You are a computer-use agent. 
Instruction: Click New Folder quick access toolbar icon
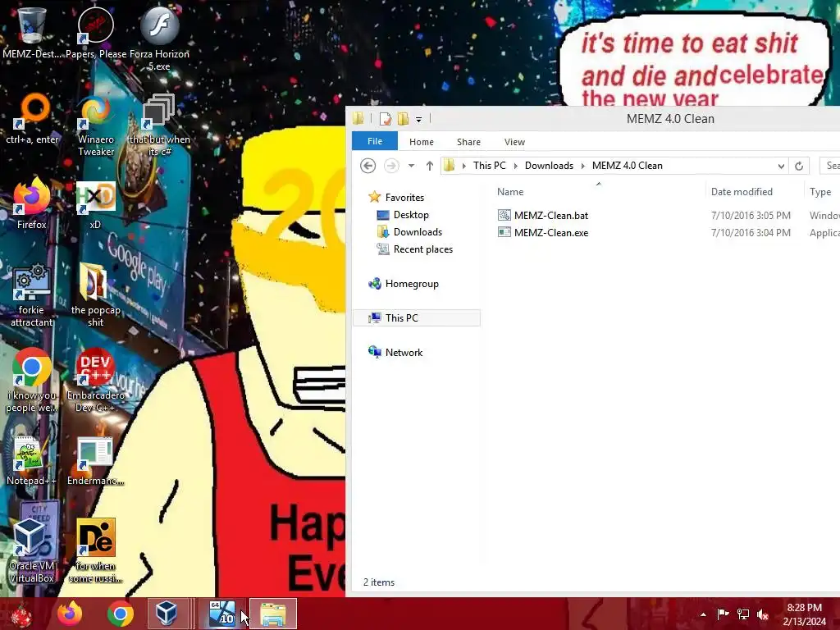(x=403, y=119)
